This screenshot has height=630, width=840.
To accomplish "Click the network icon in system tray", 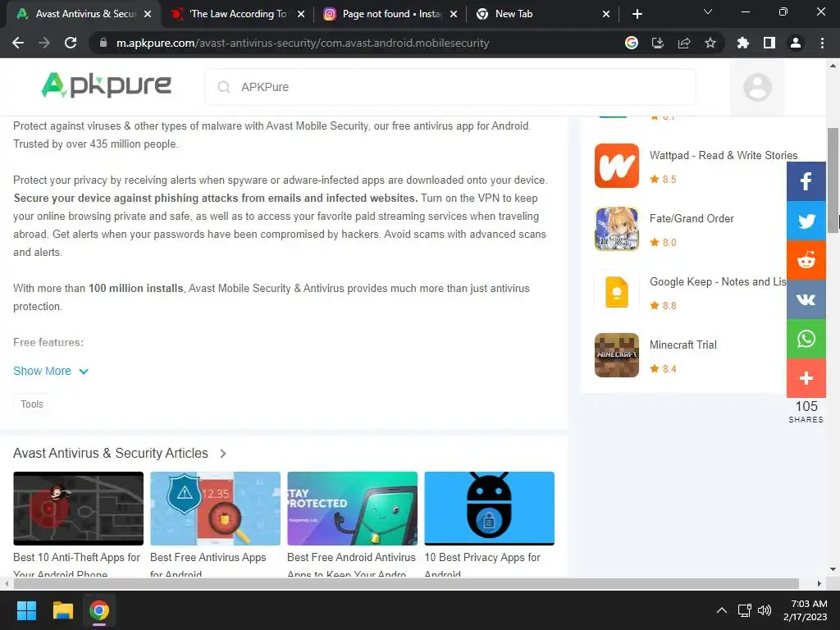I will click(744, 610).
